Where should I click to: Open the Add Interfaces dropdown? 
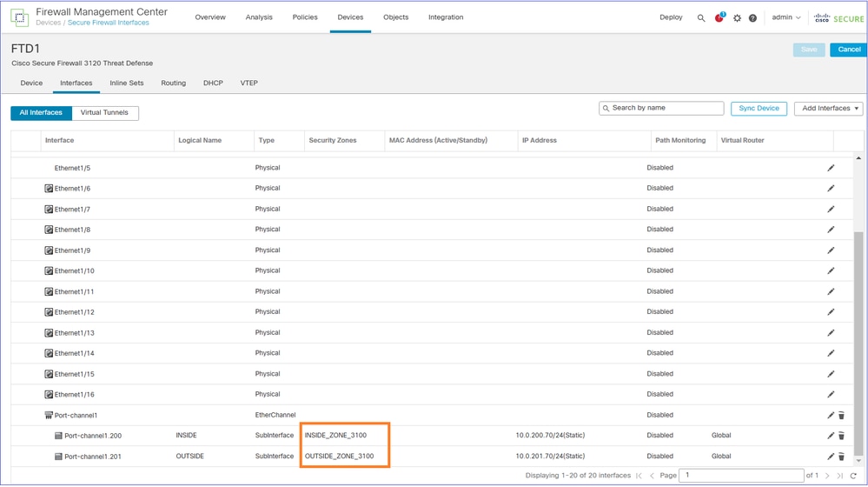(x=829, y=109)
